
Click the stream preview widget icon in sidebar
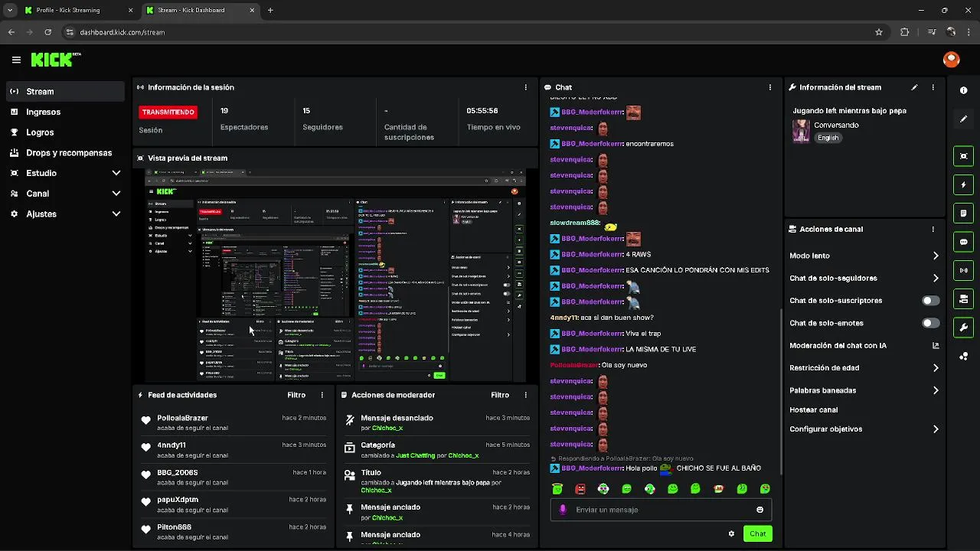click(x=963, y=156)
